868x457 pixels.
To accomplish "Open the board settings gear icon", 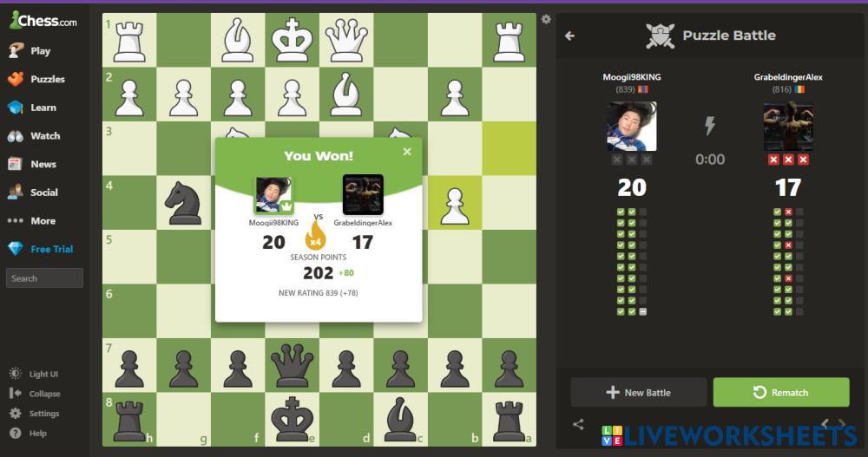I will pyautogui.click(x=546, y=19).
